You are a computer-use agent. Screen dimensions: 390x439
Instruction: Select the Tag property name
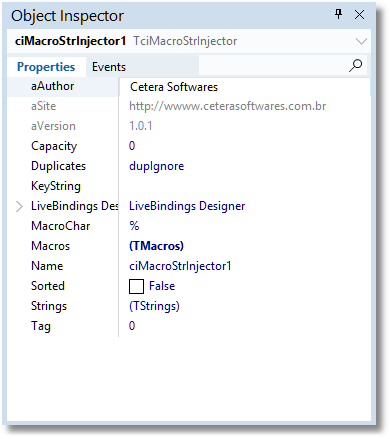41,326
